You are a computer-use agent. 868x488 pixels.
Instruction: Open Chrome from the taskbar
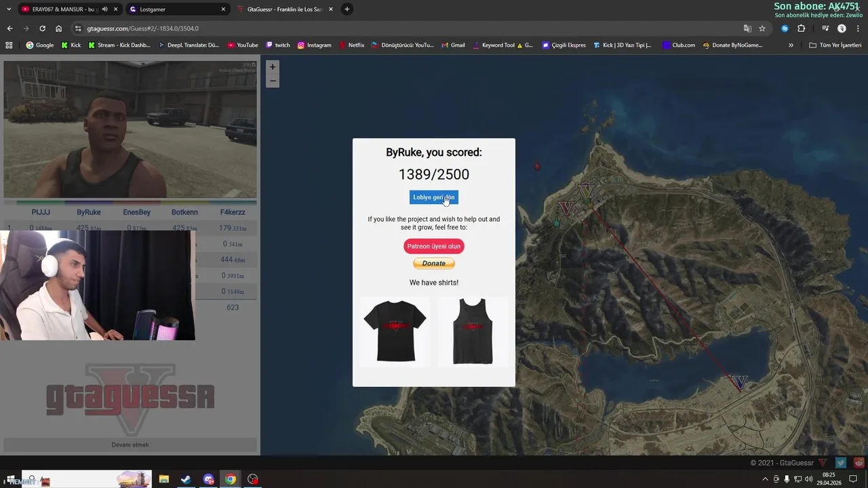[231, 479]
